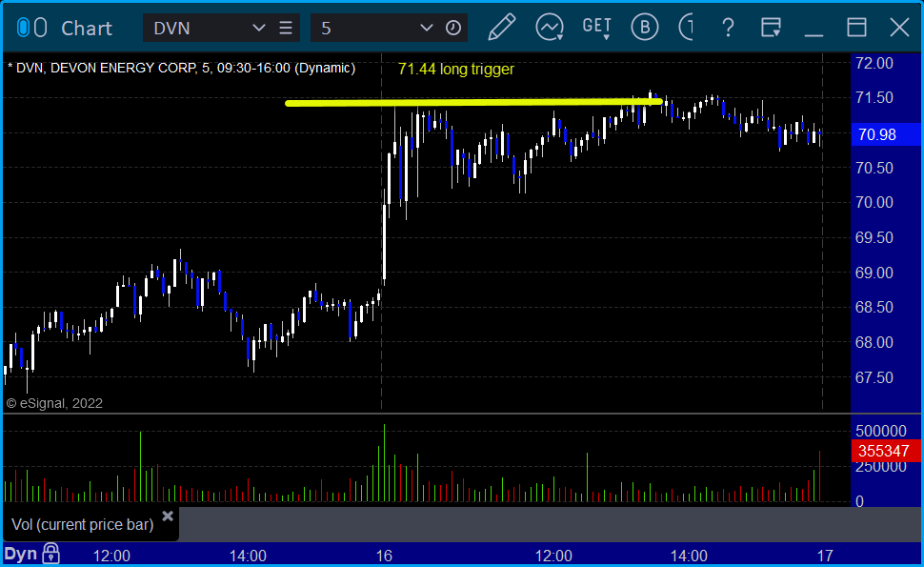Click the Dyn time-scale label
The height and width of the screenshot is (567, 924).
(21, 554)
